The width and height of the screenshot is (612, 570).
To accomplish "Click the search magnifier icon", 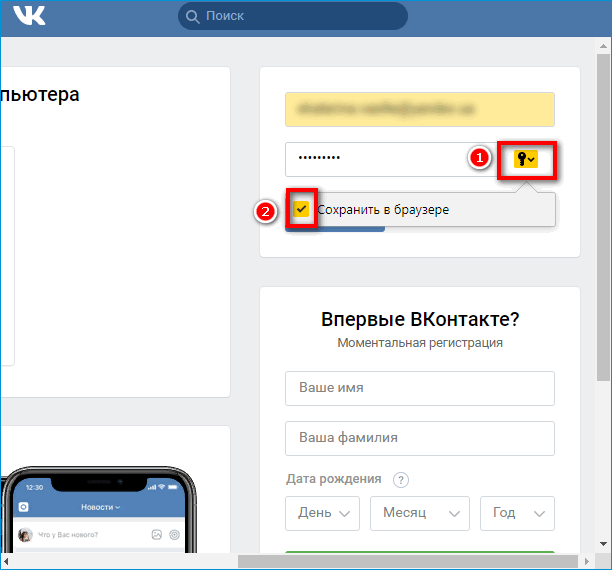I will pyautogui.click(x=192, y=16).
